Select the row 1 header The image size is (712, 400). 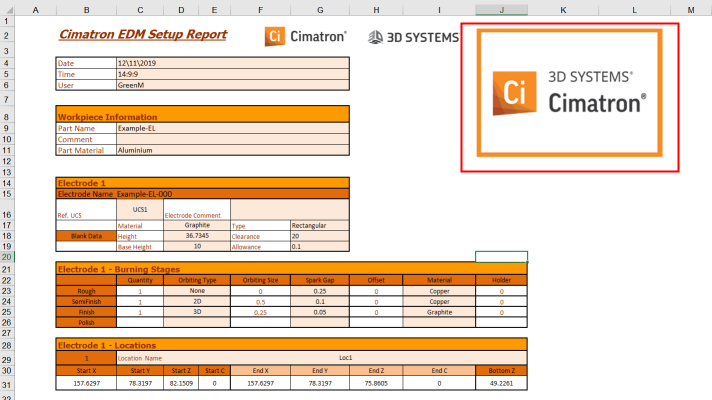point(7,21)
